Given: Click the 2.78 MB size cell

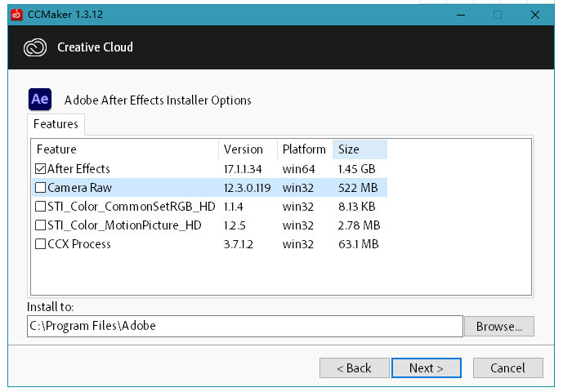Looking at the screenshot, I should [359, 225].
